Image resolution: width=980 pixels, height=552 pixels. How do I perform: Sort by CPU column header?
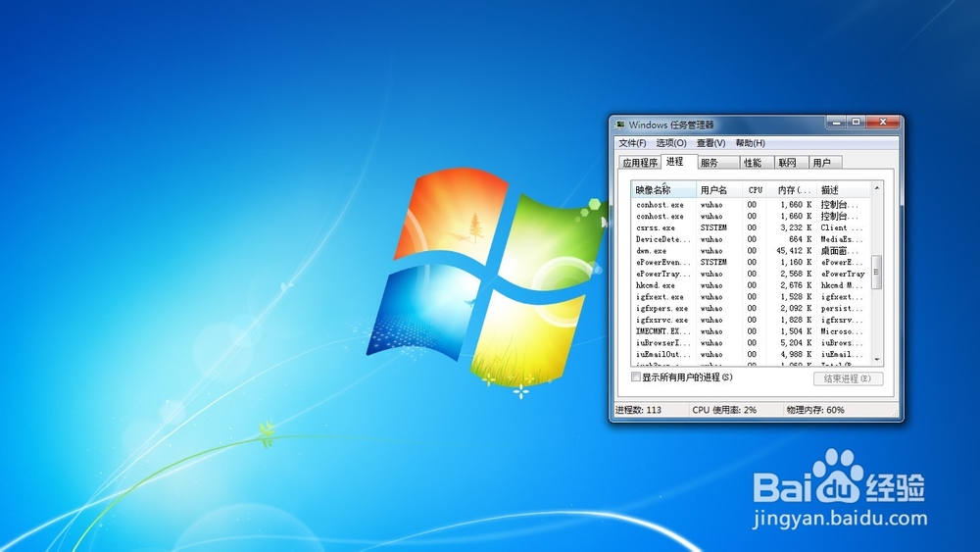[755, 189]
